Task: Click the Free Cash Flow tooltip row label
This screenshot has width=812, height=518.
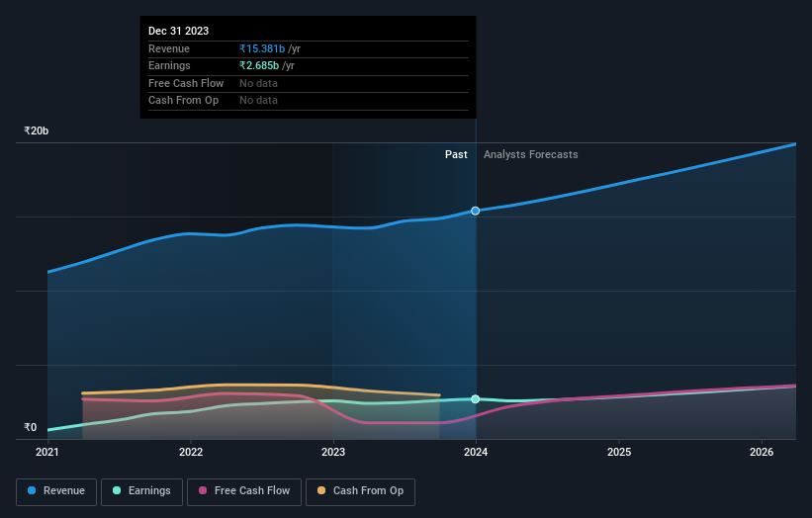Action: pos(186,83)
